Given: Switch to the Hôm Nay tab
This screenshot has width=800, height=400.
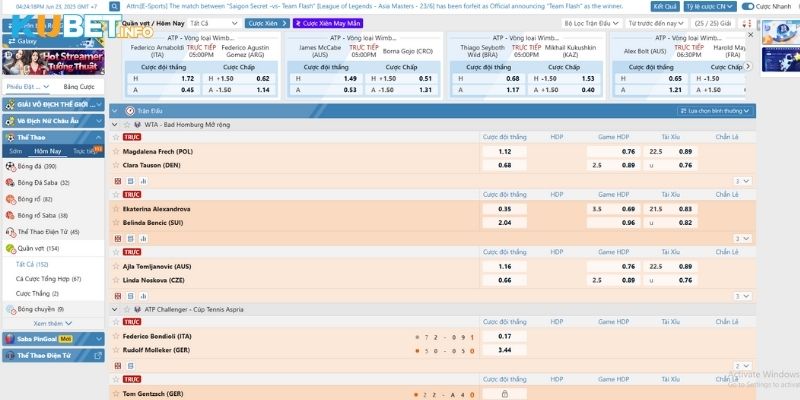Looking at the screenshot, I should click(x=48, y=150).
